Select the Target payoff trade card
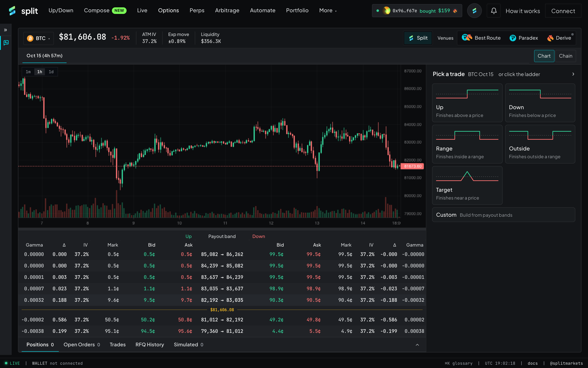 (467, 185)
